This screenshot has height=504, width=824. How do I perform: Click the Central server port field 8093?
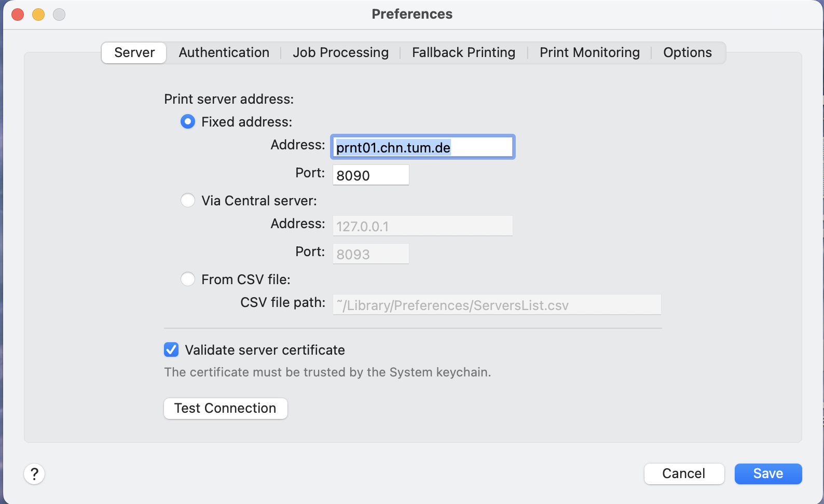point(370,254)
